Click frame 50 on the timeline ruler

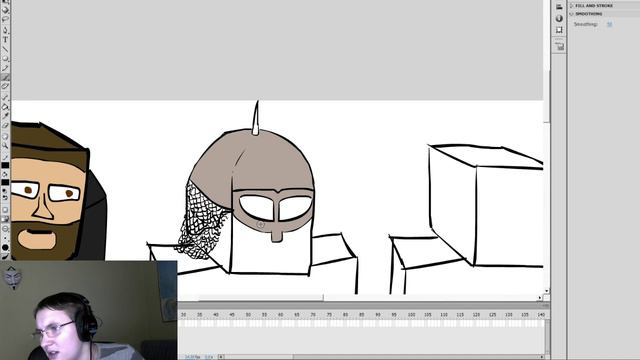click(x=248, y=315)
